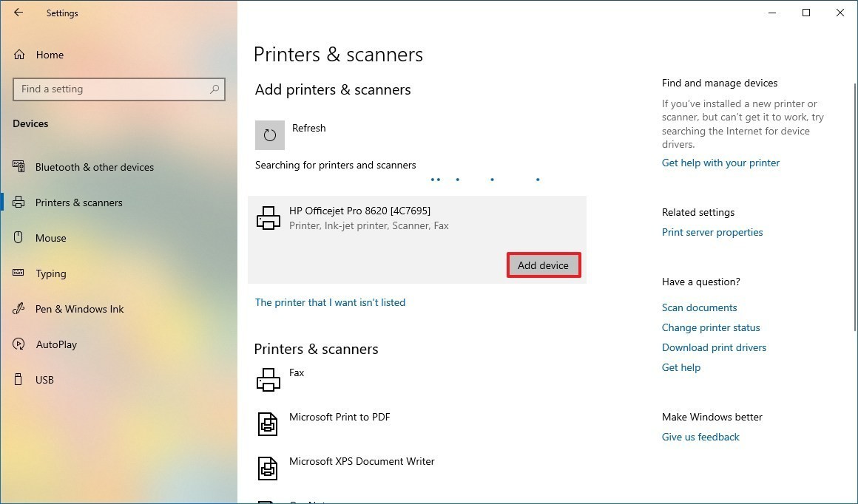
Task: Click the HP Officejet Pro 8620 printer icon
Action: pyautogui.click(x=268, y=218)
